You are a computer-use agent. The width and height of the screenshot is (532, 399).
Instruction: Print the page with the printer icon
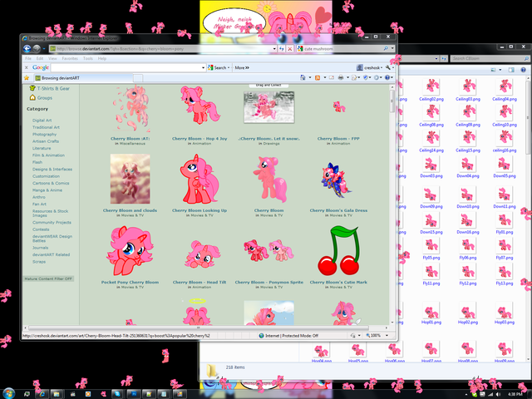pyautogui.click(x=341, y=77)
